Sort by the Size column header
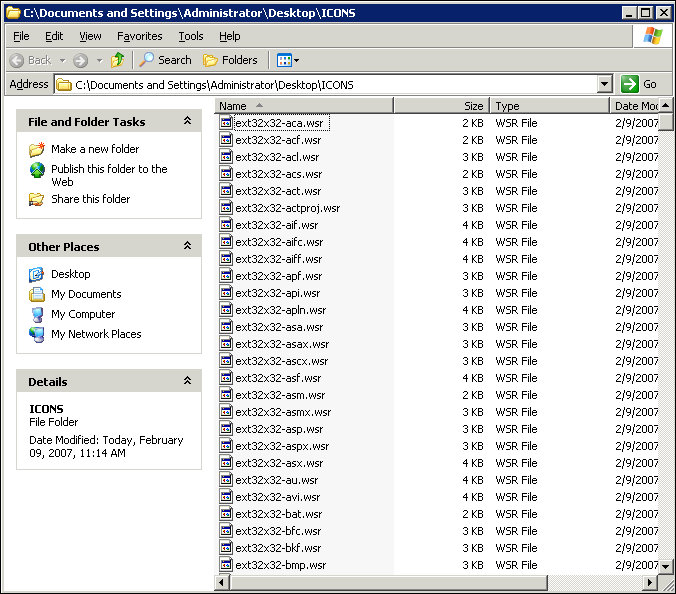Viewport: 676px width, 594px height. tap(442, 106)
